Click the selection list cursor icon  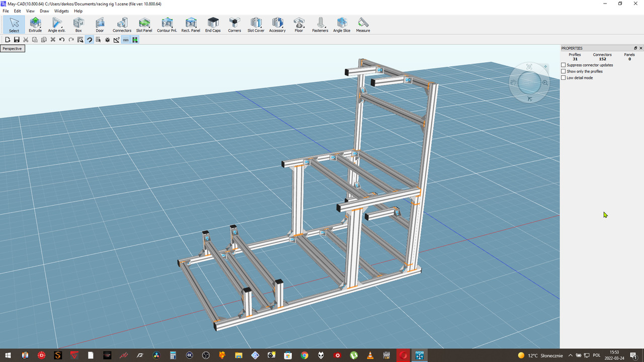click(x=98, y=40)
